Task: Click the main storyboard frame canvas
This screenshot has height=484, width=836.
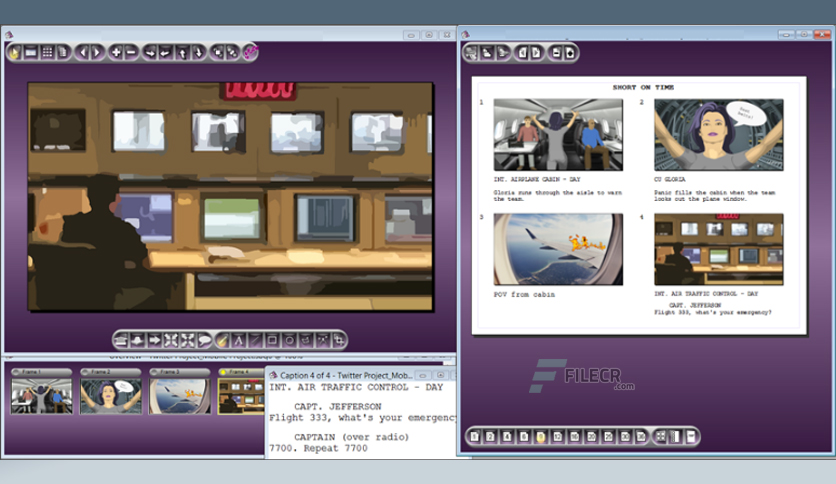Action: (x=230, y=196)
